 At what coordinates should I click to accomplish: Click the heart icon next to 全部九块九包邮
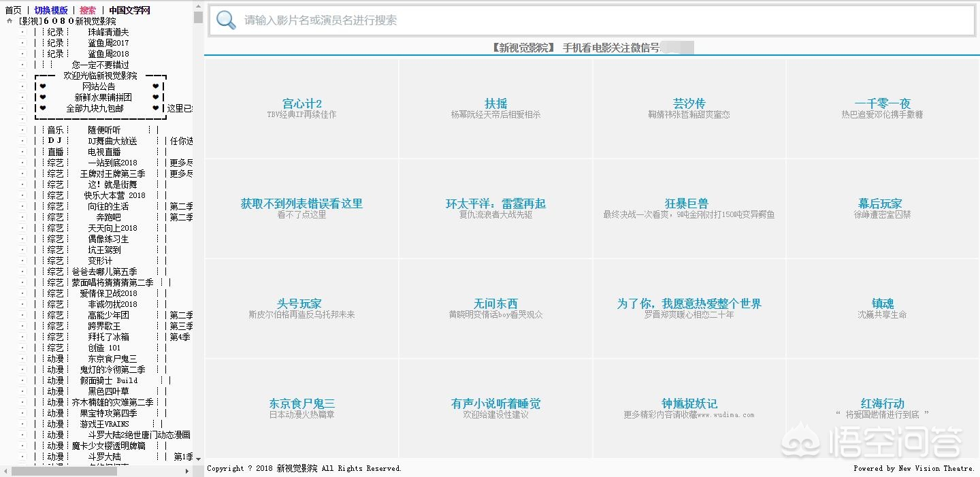point(44,108)
